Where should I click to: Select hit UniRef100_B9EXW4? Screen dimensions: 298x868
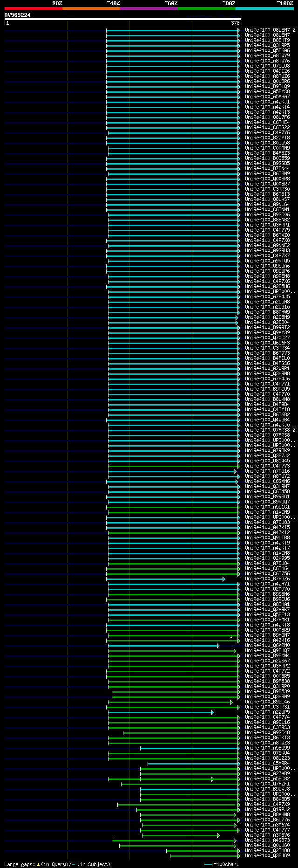click(x=267, y=655)
